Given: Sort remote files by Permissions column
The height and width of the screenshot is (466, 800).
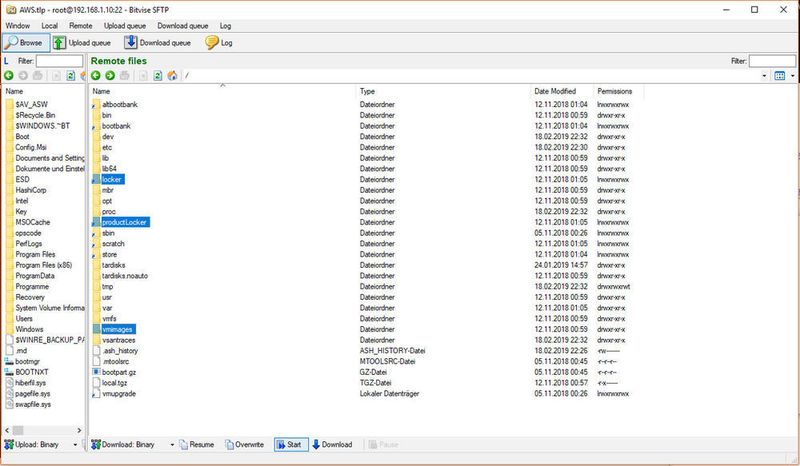Looking at the screenshot, I should click(x=618, y=91).
